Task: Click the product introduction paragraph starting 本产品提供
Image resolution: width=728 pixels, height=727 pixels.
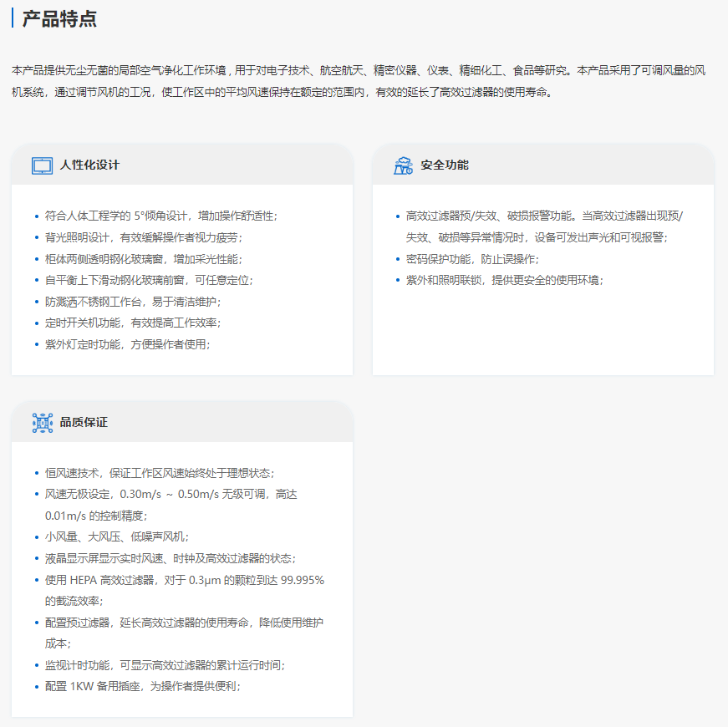Action: pos(359,81)
